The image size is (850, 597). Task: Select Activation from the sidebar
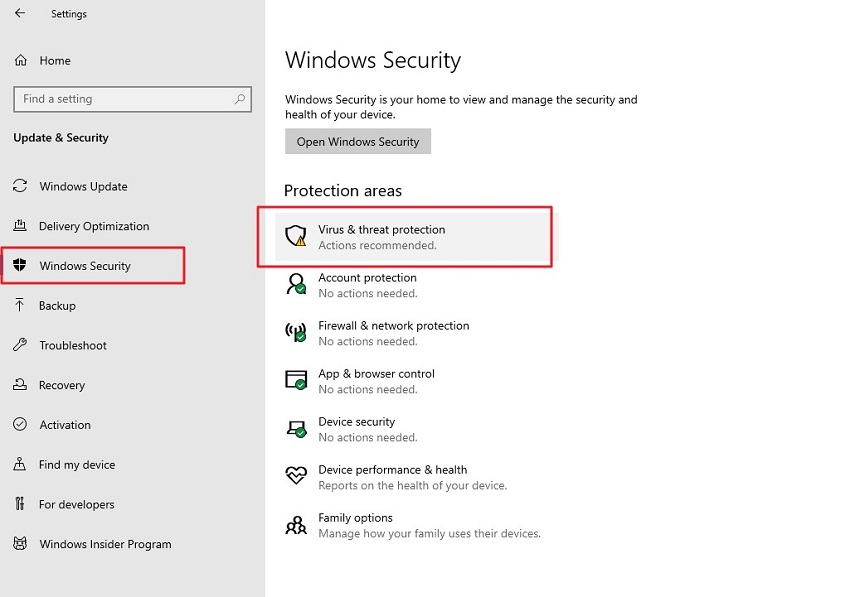[x=65, y=425]
